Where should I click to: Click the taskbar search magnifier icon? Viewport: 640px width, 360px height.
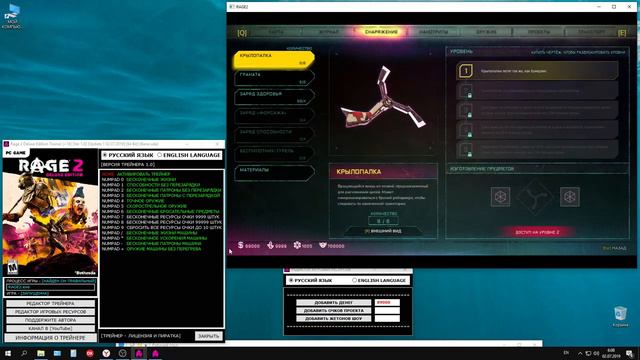point(24,353)
